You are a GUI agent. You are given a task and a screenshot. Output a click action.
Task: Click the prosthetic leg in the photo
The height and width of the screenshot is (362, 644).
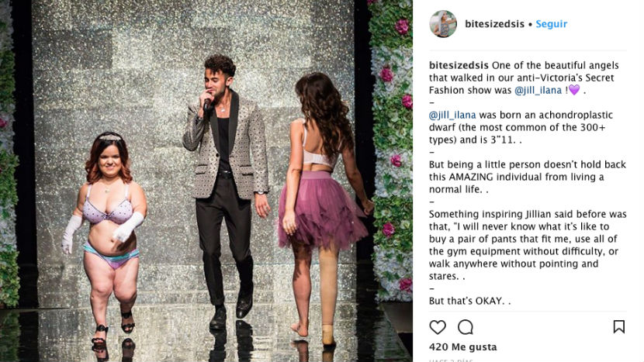point(328,295)
